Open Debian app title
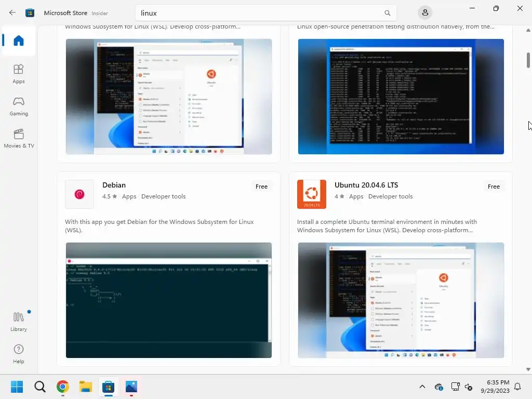The width and height of the screenshot is (532, 399). [114, 185]
